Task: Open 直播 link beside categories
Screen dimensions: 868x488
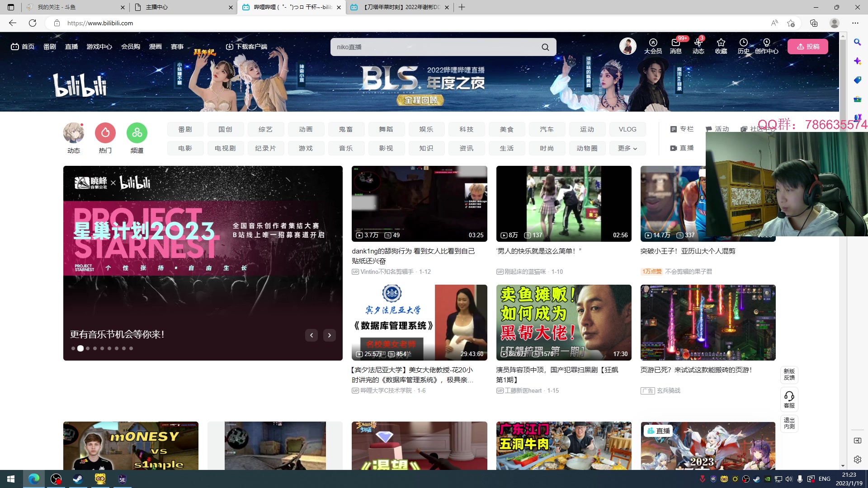Action: [682, 148]
